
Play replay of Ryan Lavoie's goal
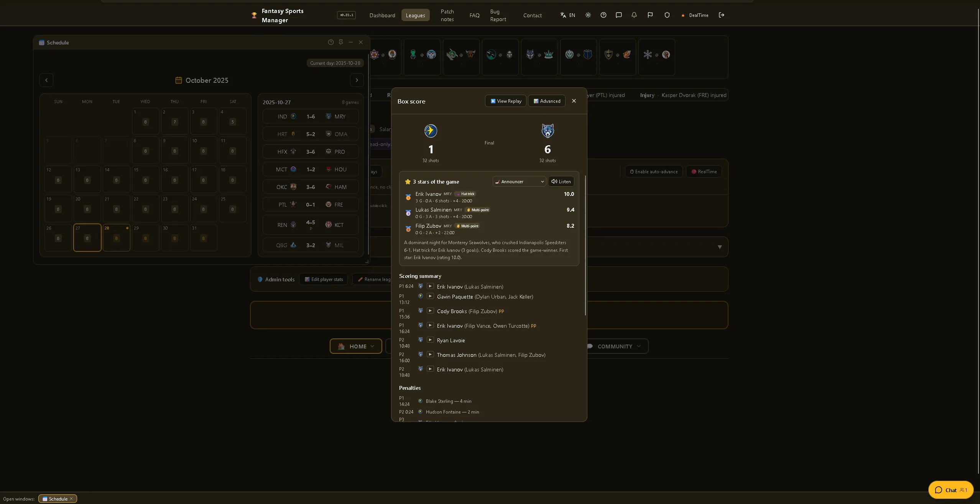tap(430, 340)
